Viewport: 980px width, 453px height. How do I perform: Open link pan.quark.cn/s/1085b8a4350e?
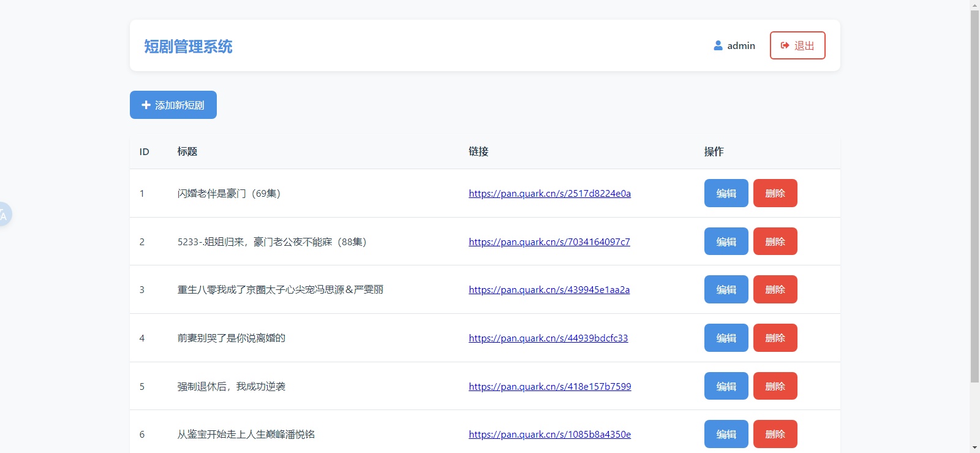click(550, 435)
